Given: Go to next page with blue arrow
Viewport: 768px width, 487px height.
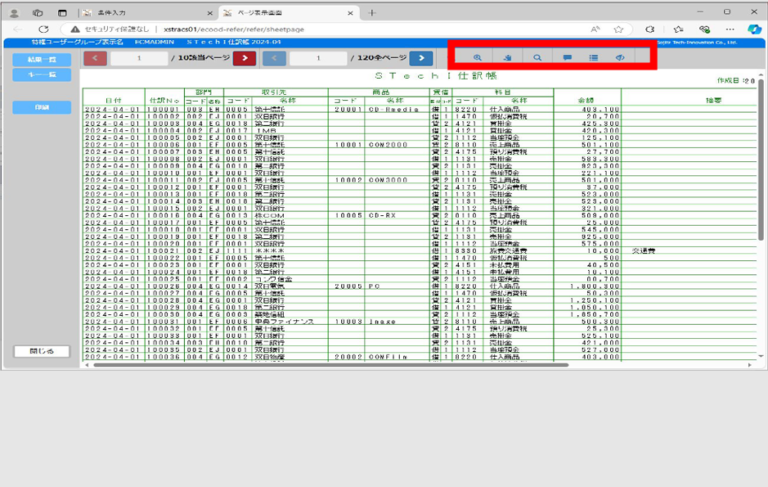Looking at the screenshot, I should pyautogui.click(x=421, y=59).
